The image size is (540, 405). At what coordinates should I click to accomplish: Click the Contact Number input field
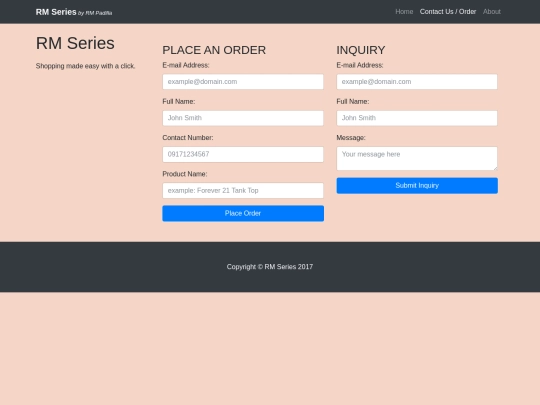pyautogui.click(x=243, y=154)
